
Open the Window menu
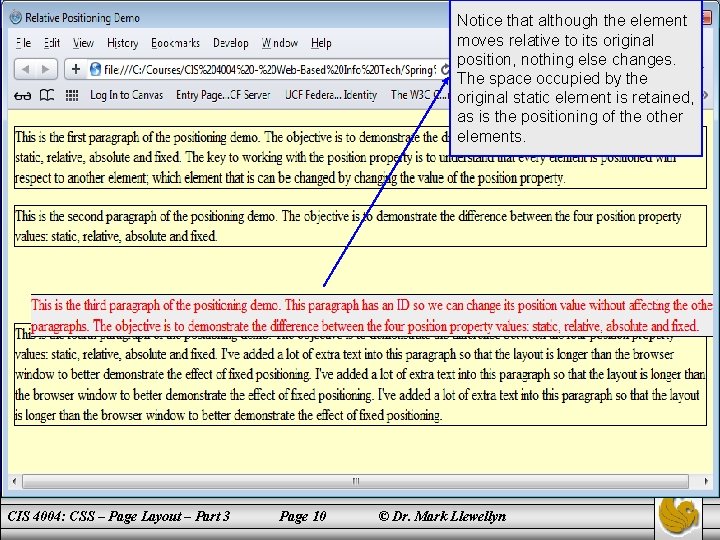[280, 43]
